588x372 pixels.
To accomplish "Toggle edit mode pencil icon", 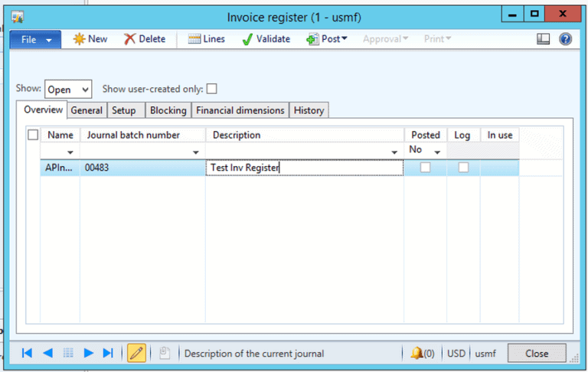I will pos(136,353).
